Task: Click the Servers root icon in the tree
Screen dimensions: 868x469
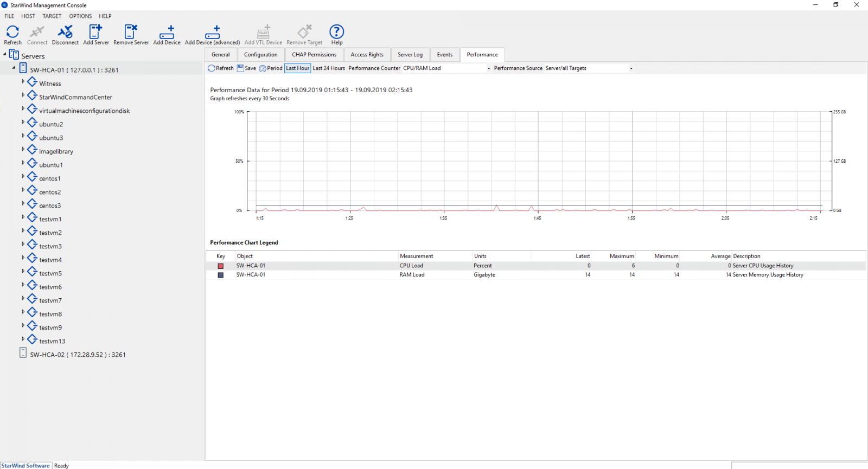Action: pos(14,55)
